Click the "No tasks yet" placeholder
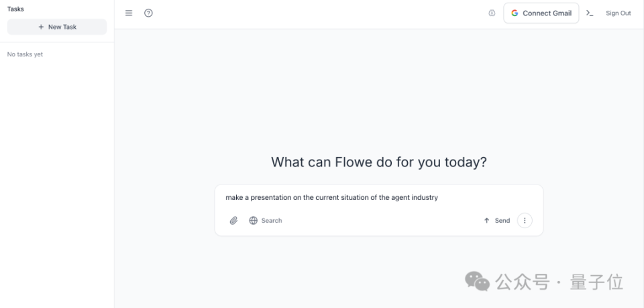 [x=25, y=54]
